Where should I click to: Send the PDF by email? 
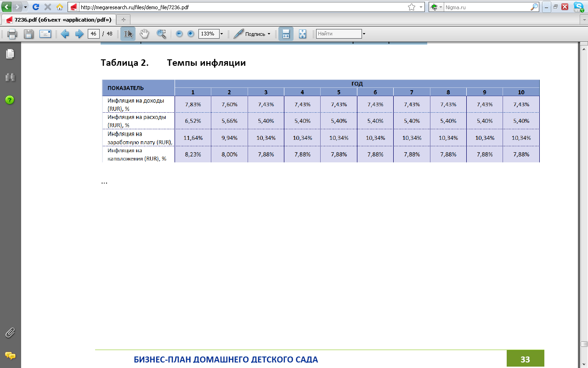[x=45, y=34]
